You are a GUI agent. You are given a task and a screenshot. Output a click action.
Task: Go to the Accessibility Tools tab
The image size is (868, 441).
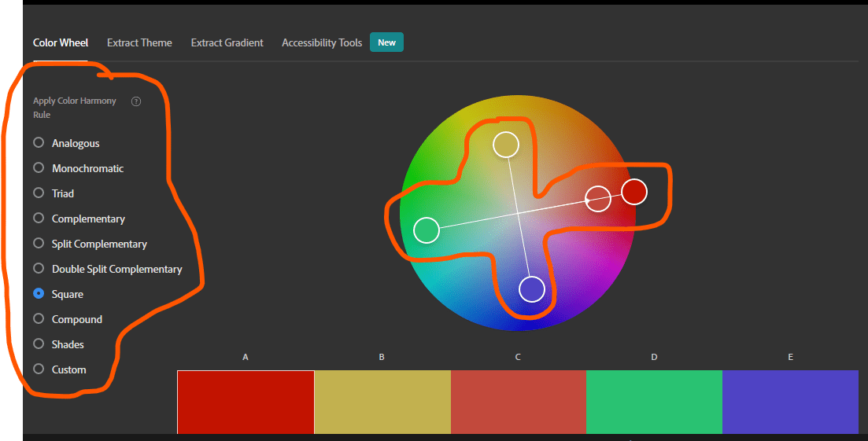click(x=322, y=42)
